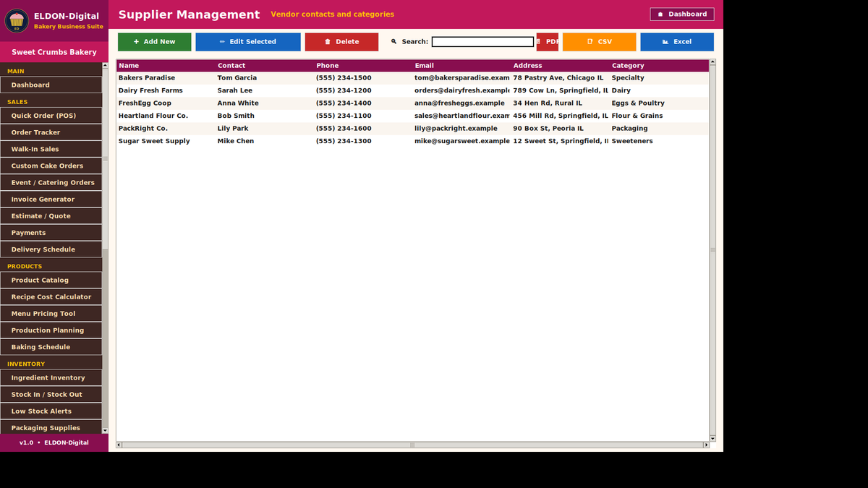
Task: Open Ingredient Inventory
Action: pyautogui.click(x=51, y=378)
